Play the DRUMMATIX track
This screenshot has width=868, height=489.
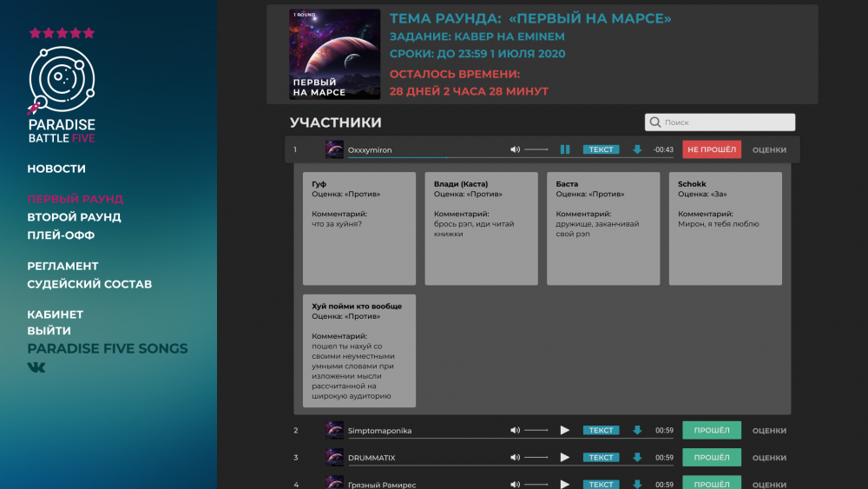pyautogui.click(x=565, y=458)
